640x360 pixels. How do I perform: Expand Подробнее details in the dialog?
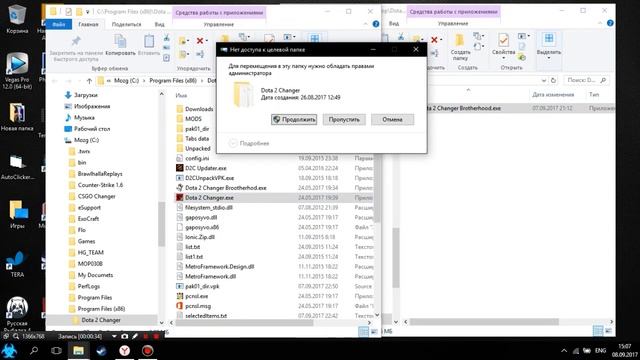point(249,143)
